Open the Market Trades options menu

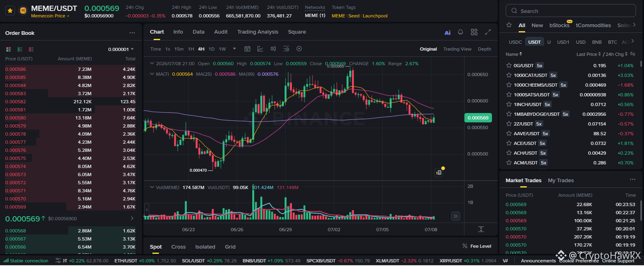coord(633,180)
